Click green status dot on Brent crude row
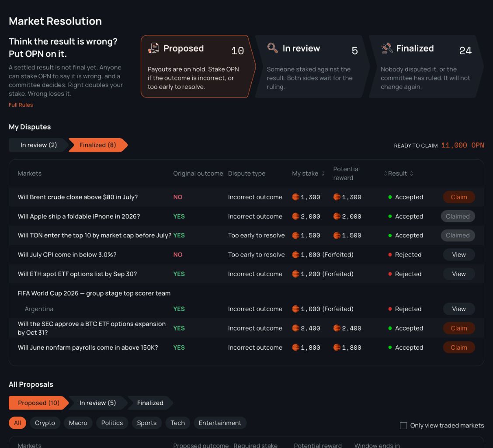The width and height of the screenshot is (493, 448). click(x=390, y=197)
